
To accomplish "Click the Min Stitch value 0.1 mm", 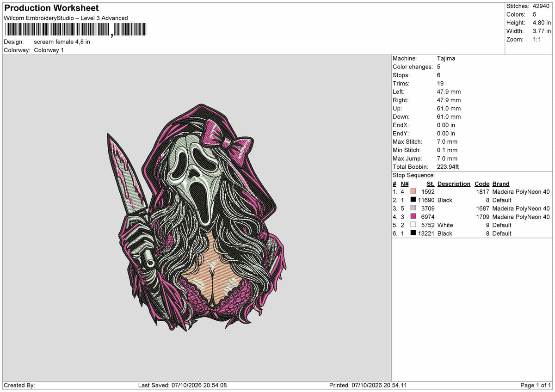I will click(447, 150).
